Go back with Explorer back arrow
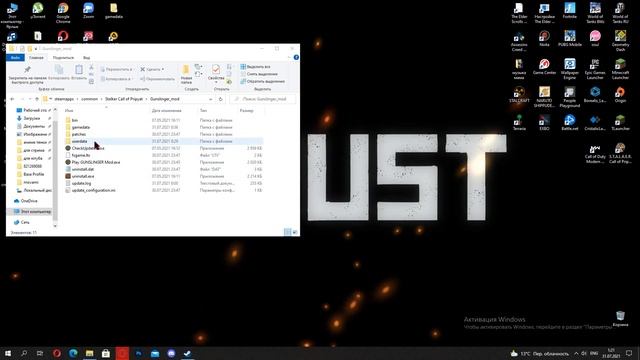This screenshot has width=640, height=360. tap(12, 99)
